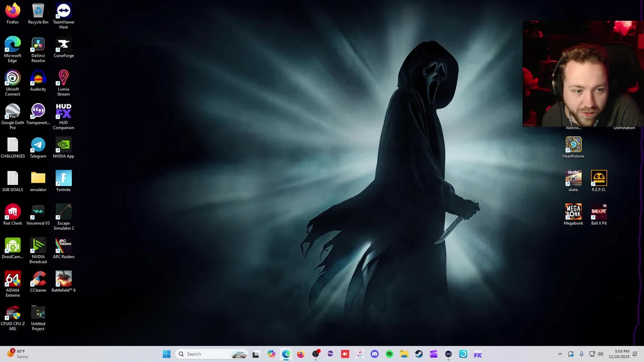Open AIDA64 Extreme shortcut
Screen dimensions: 644x362
[13, 284]
